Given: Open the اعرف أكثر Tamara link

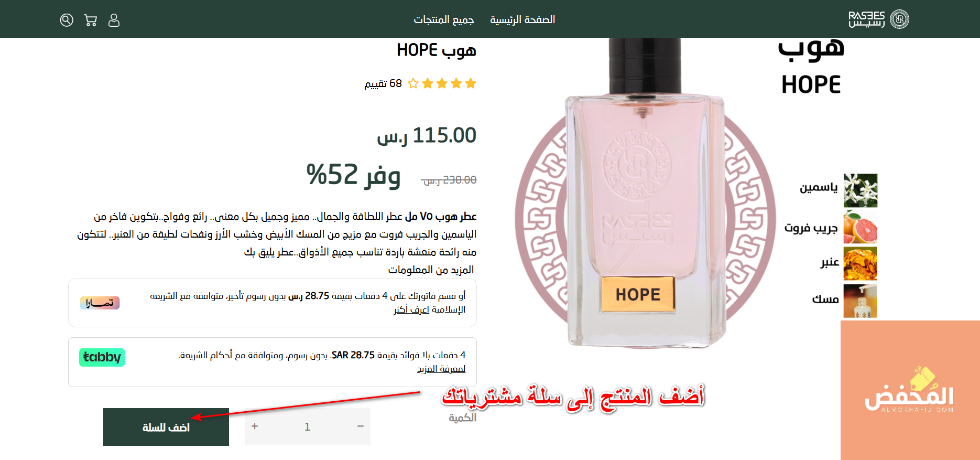Looking at the screenshot, I should coord(411,309).
